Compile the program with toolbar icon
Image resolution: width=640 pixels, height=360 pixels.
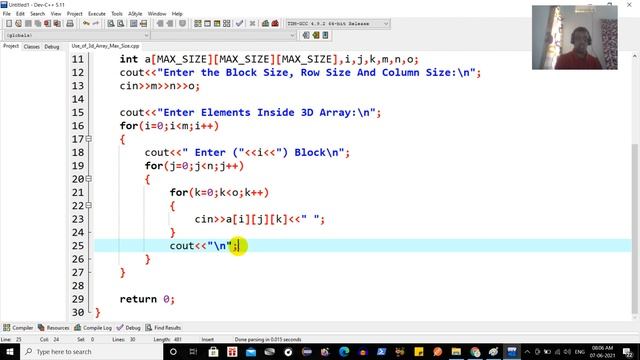198,24
